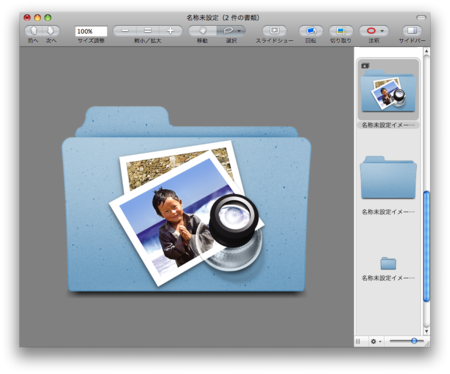Viewport: 450px width, 374px height.
Task: Start the slideshow
Action: [274, 31]
